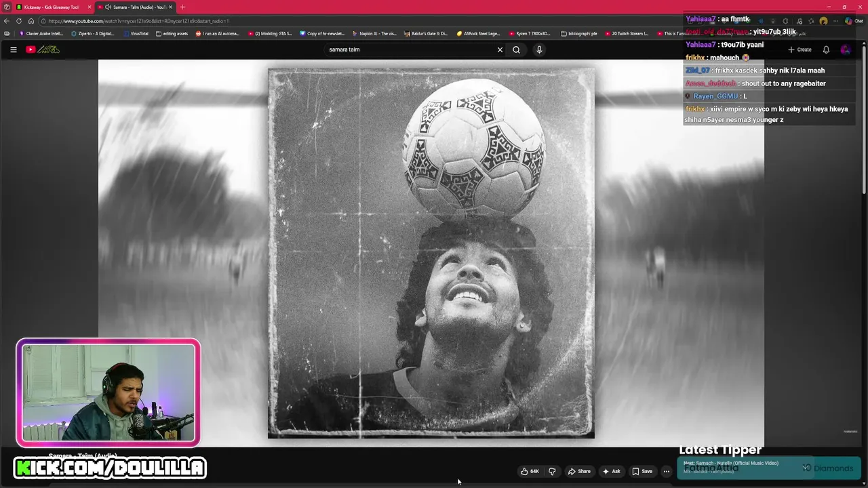Click the YouTube search magnifier button

click(516, 49)
